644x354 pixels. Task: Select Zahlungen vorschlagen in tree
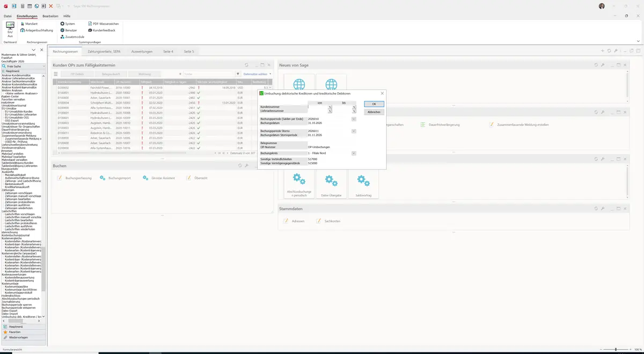[19, 193]
